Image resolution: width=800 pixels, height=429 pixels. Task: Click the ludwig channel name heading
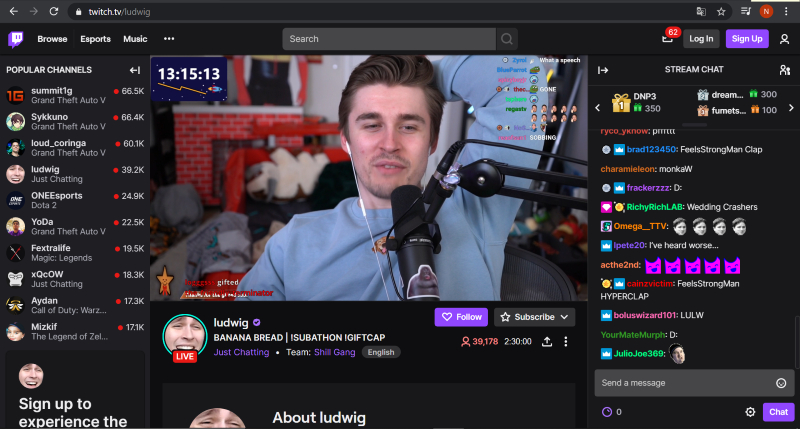pyautogui.click(x=231, y=322)
